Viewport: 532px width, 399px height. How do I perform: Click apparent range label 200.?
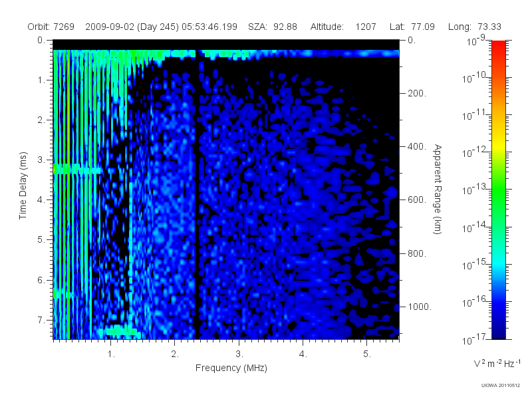point(417,93)
